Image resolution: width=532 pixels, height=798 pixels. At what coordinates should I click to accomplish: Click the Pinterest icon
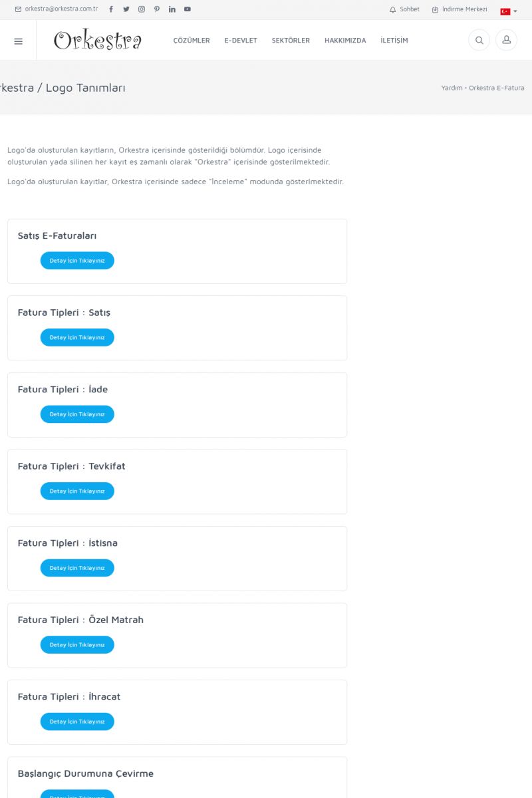tap(157, 9)
